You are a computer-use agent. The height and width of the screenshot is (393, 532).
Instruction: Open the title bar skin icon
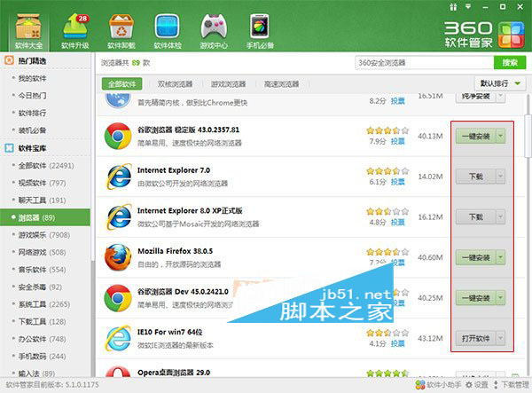click(453, 7)
